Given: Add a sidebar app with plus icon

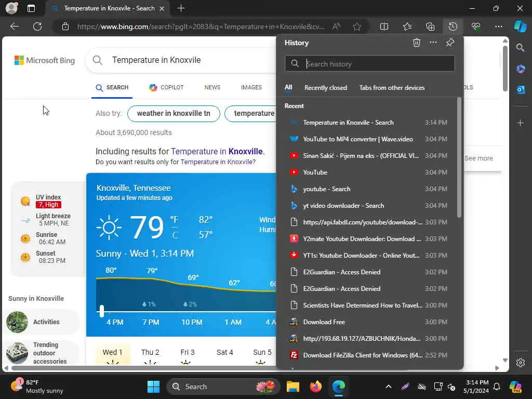Looking at the screenshot, I should [x=521, y=123].
